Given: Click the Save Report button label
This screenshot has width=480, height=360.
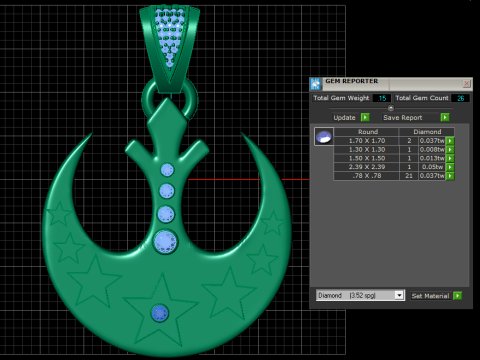Looking at the screenshot, I should pyautogui.click(x=403, y=118).
